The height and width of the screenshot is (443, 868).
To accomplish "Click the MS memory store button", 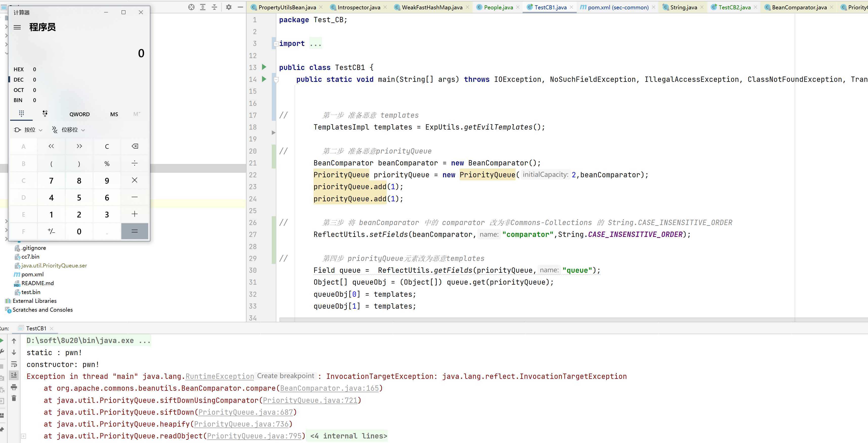I will [x=114, y=114].
